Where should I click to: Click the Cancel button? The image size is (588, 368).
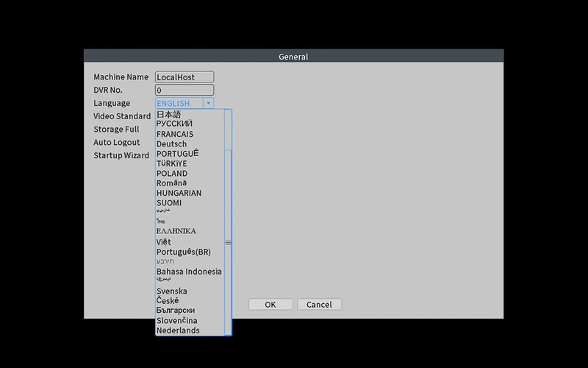[x=319, y=305]
